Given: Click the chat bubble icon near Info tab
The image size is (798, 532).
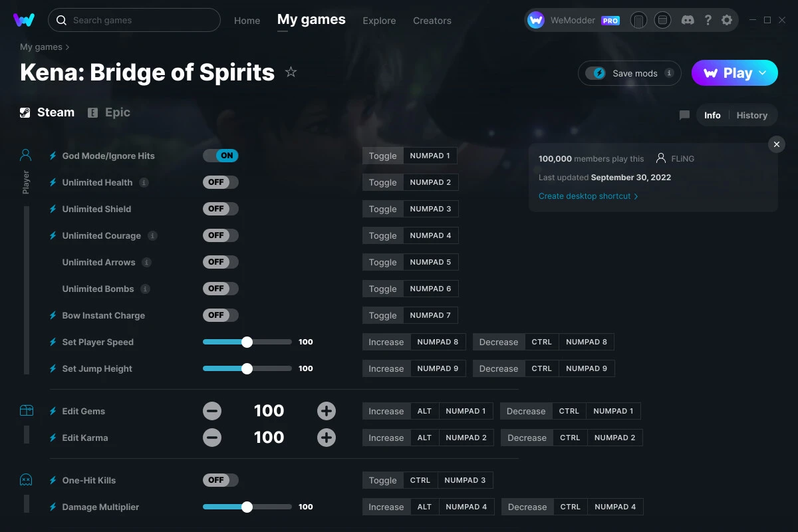Looking at the screenshot, I should pyautogui.click(x=684, y=114).
